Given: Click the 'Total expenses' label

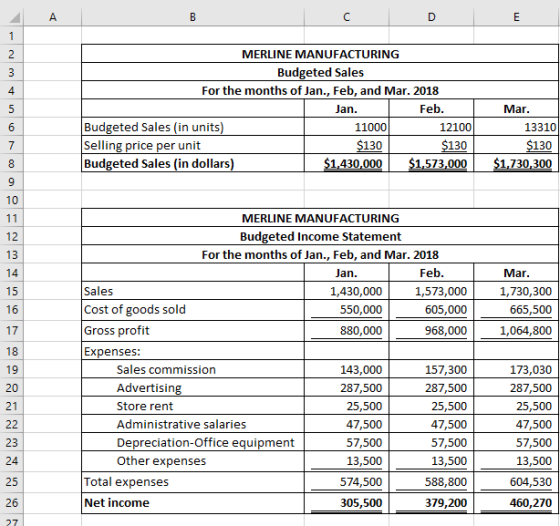Looking at the screenshot, I should coord(126,482).
